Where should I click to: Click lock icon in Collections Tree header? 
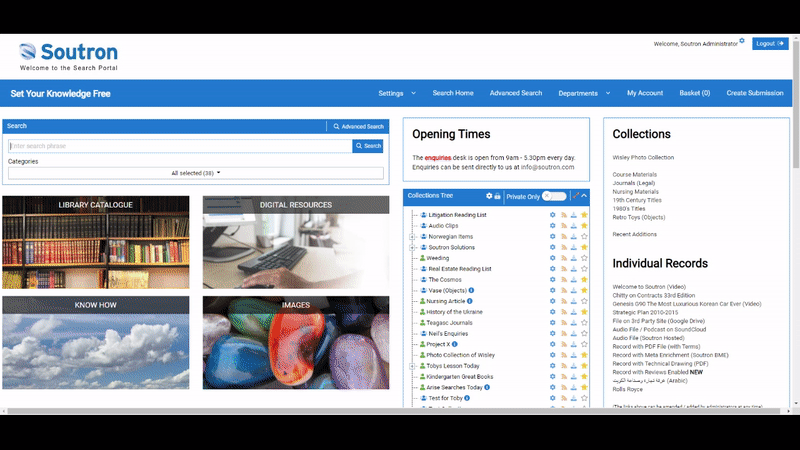point(497,196)
